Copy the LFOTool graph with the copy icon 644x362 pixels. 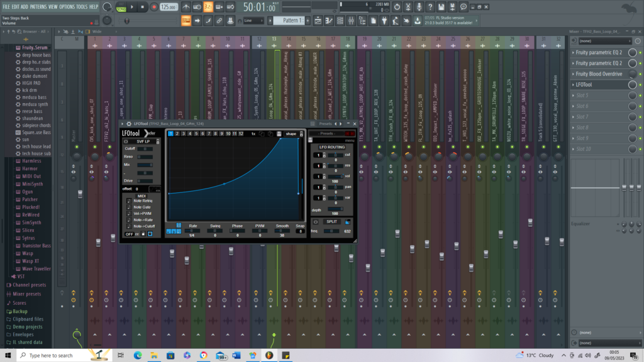[x=262, y=134]
